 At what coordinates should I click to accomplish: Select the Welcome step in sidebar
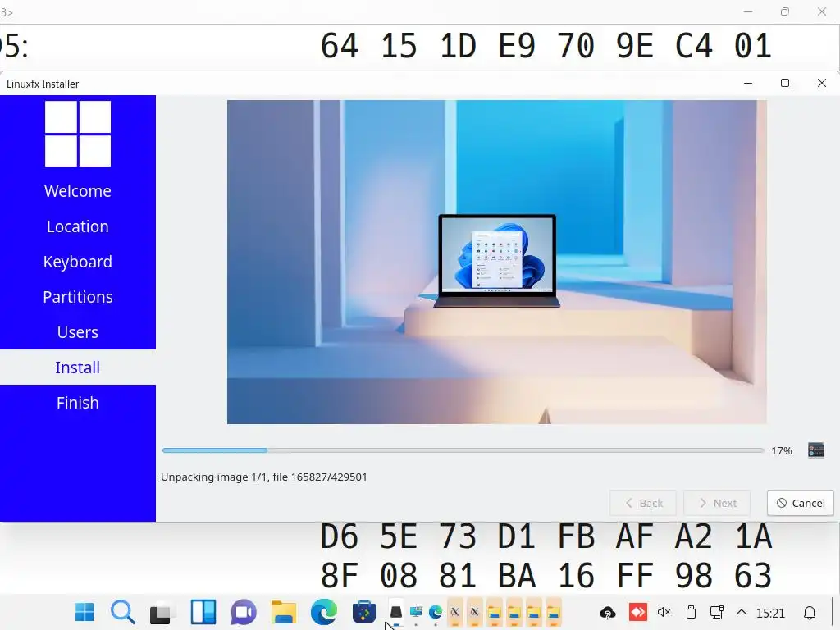click(x=78, y=191)
